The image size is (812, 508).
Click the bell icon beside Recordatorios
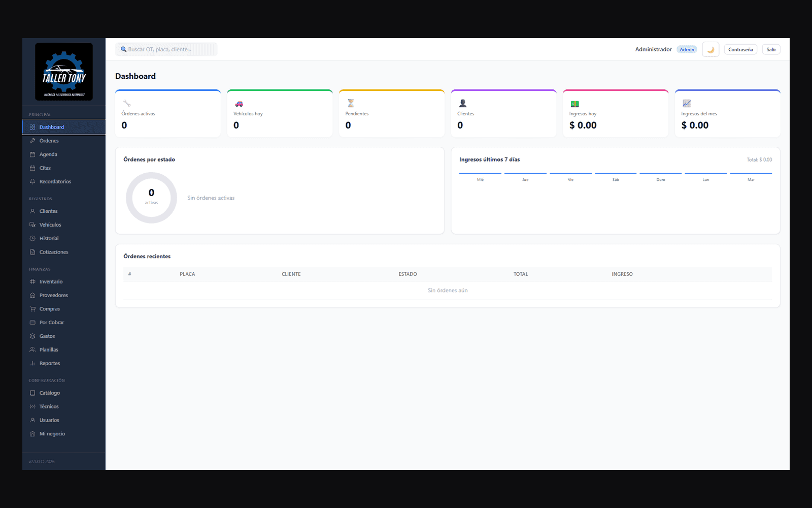pyautogui.click(x=32, y=181)
